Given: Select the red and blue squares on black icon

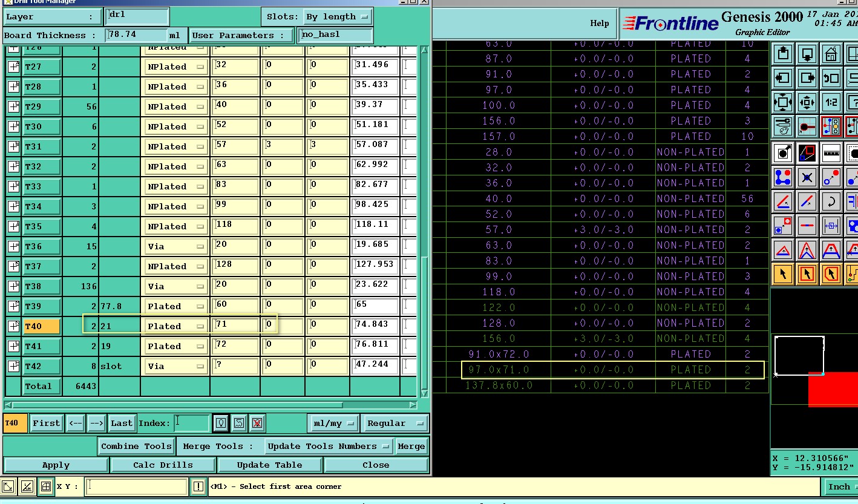Looking at the screenshot, I should [x=807, y=152].
